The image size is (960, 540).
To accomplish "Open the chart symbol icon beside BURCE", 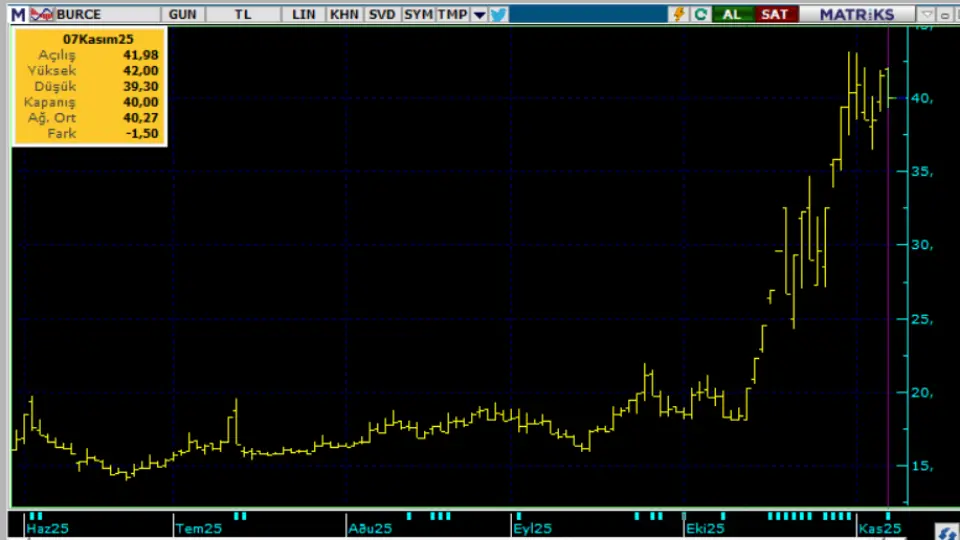I will [x=42, y=14].
